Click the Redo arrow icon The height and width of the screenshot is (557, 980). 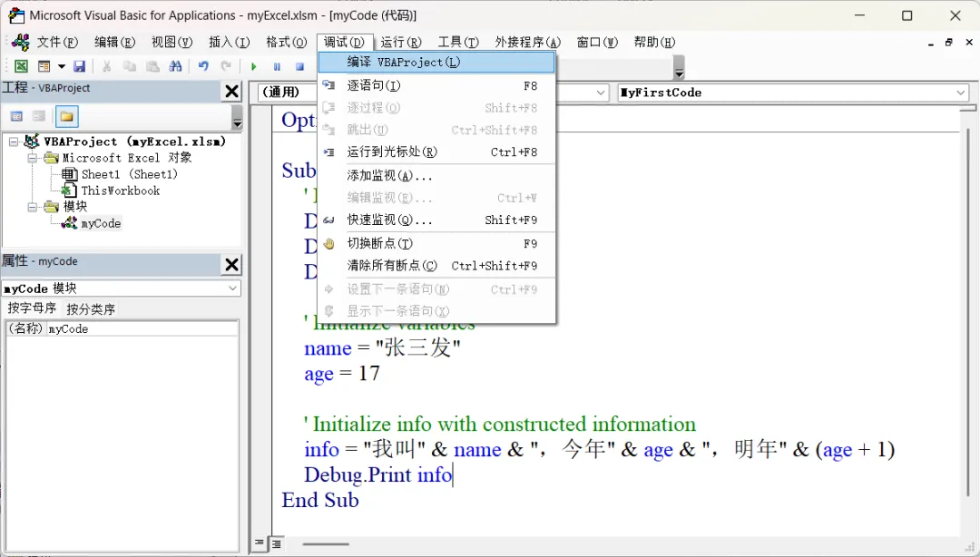click(x=226, y=65)
